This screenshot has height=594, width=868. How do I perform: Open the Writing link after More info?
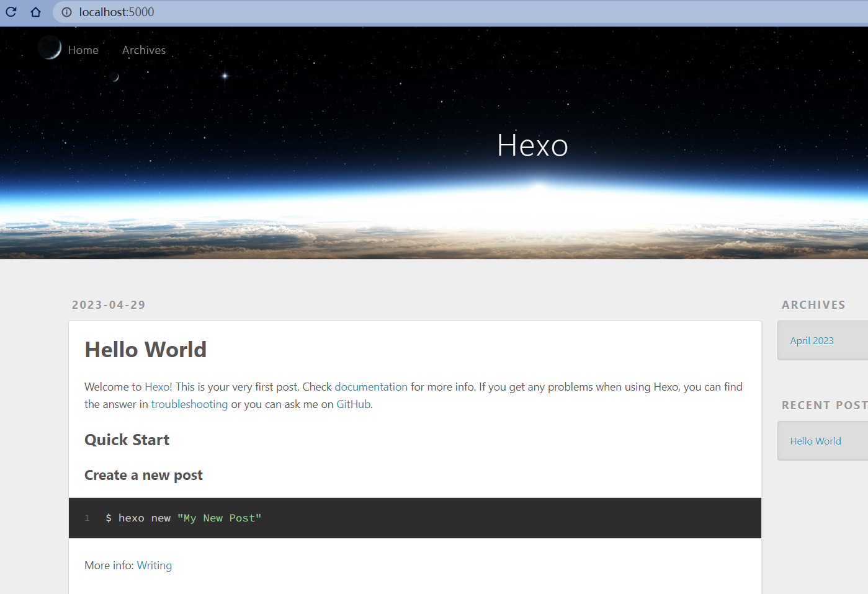pos(154,565)
